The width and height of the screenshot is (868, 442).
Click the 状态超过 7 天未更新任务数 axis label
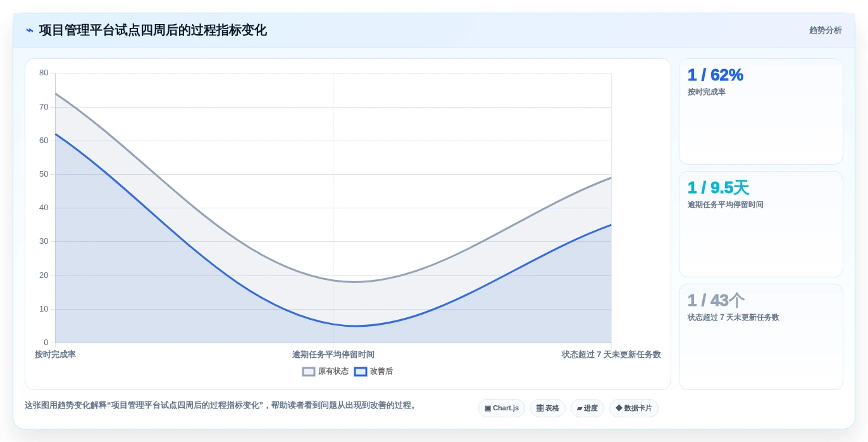point(611,355)
